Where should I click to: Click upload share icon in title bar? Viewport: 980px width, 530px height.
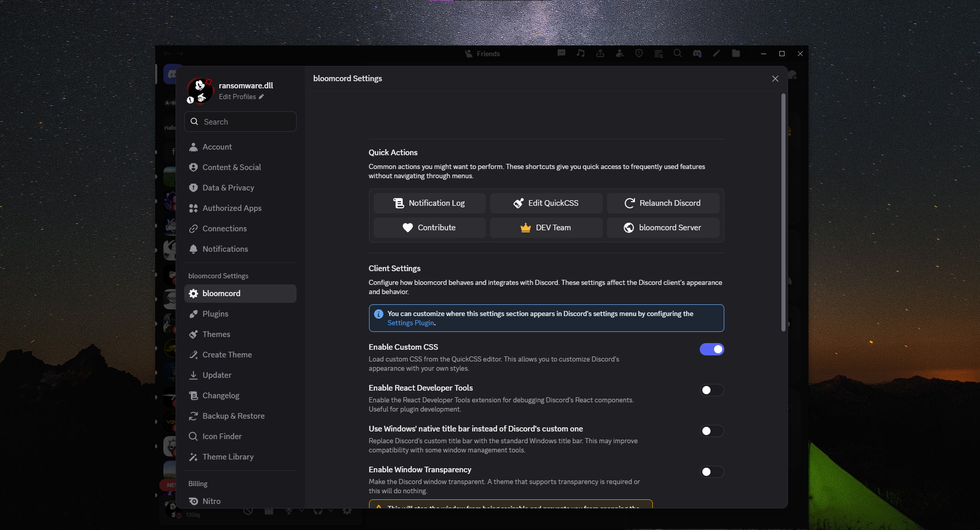600,53
